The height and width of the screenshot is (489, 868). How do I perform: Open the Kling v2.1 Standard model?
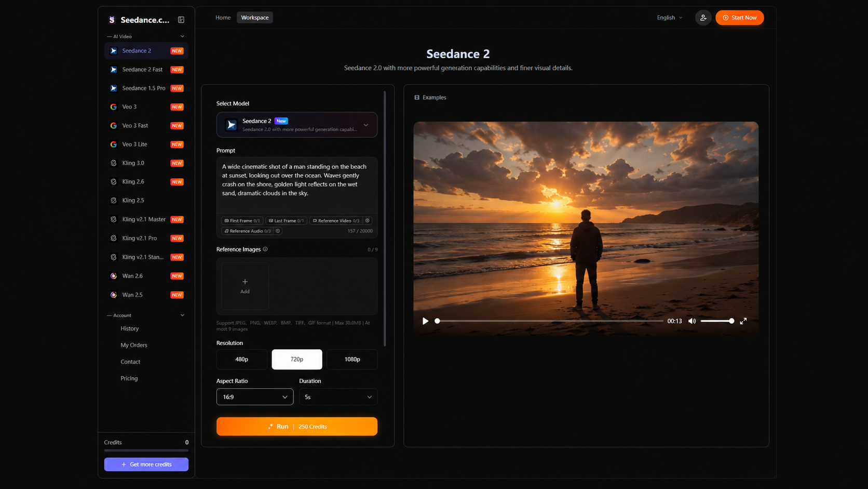[146, 257]
